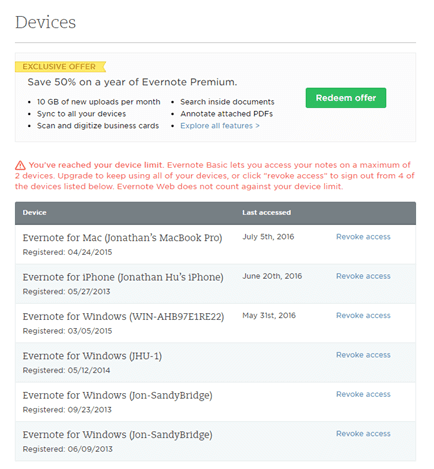Image resolution: width=434 pixels, height=469 pixels.
Task: Open the Explore all features link
Action: (220, 126)
